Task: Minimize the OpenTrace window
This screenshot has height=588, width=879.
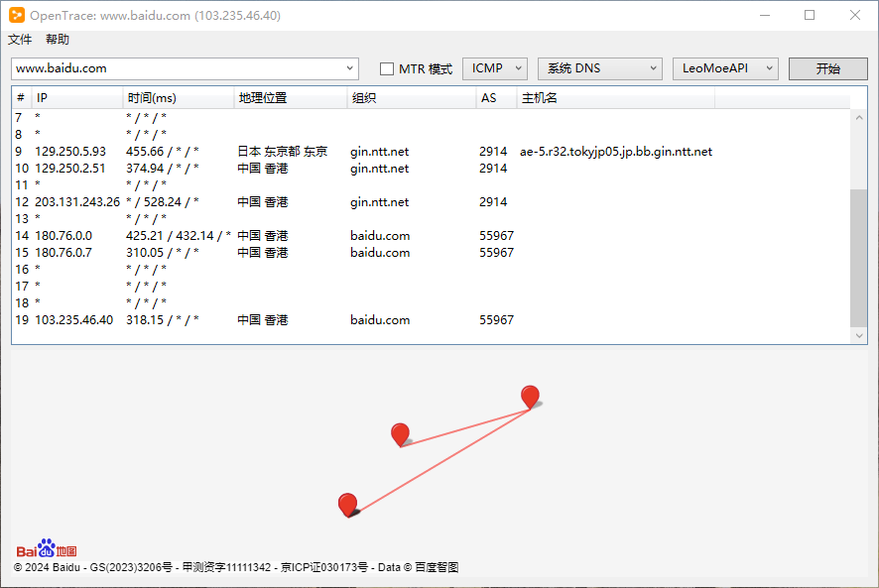Action: click(765, 15)
